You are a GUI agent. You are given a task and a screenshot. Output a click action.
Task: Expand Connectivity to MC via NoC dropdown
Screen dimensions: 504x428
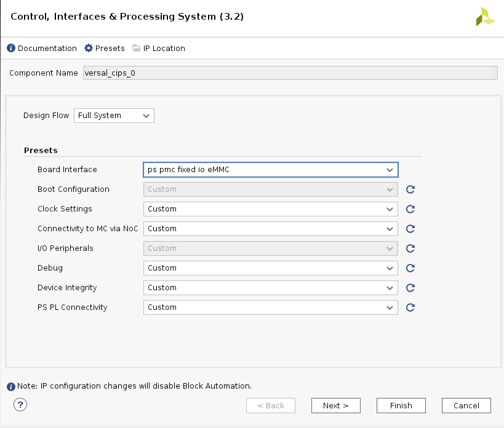pyautogui.click(x=270, y=229)
